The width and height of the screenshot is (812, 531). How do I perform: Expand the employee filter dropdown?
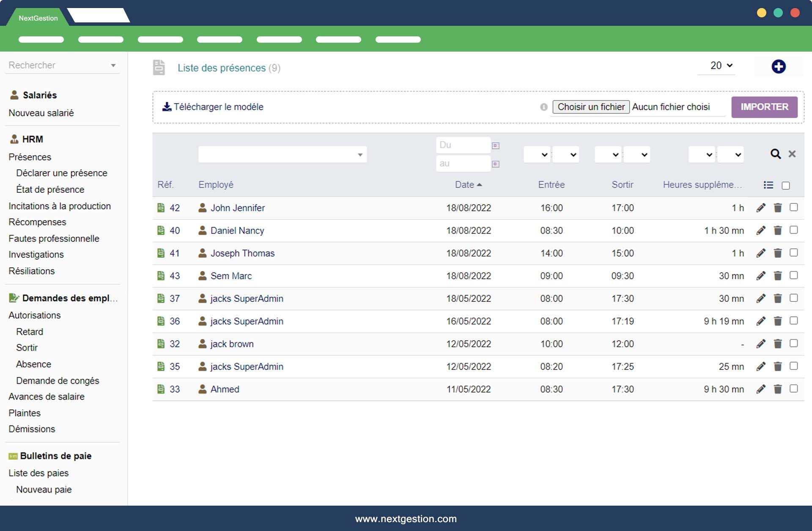coord(360,155)
